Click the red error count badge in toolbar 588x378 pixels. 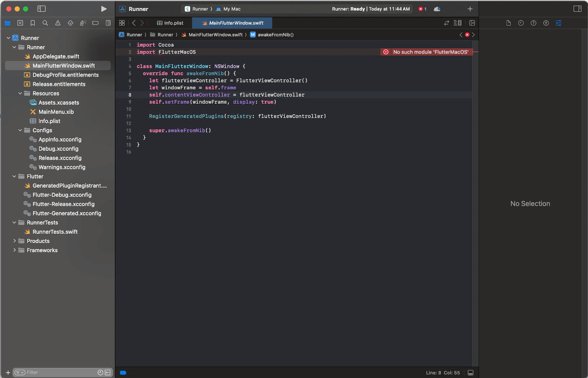click(x=422, y=9)
